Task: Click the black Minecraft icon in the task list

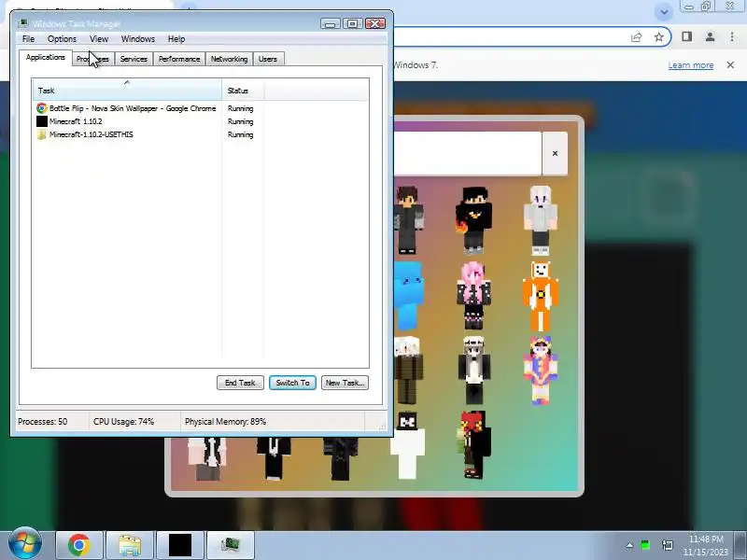Action: 42,121
